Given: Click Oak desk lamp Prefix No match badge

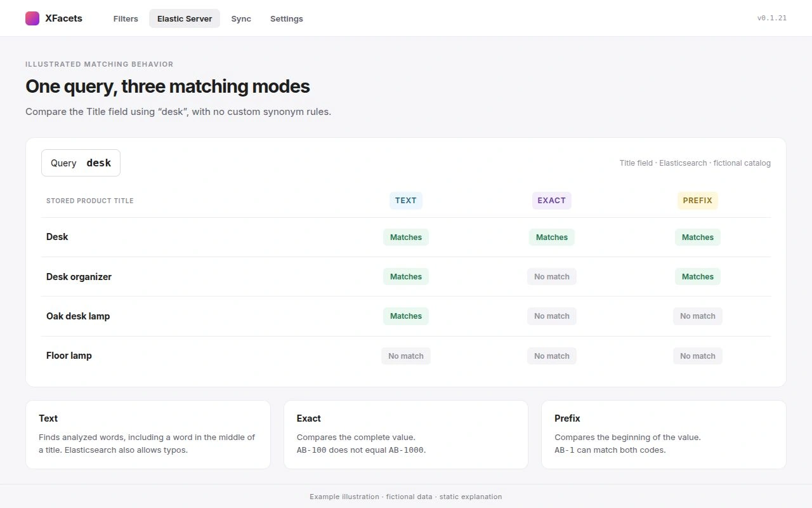Looking at the screenshot, I should (x=698, y=316).
